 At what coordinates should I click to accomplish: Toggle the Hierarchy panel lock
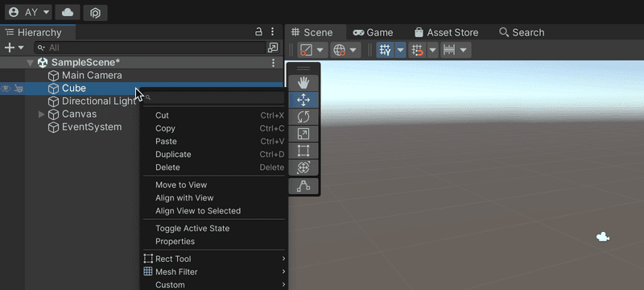point(258,31)
